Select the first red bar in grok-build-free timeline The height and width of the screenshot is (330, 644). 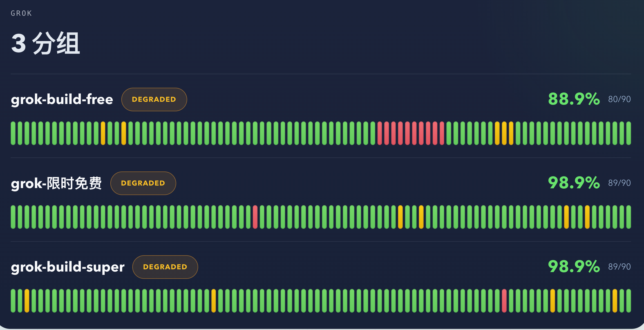coord(380,133)
